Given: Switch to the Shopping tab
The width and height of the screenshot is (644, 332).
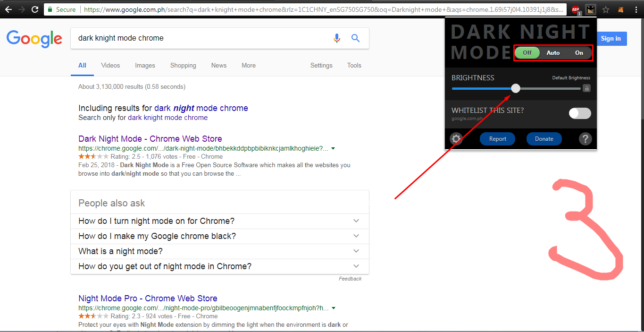Looking at the screenshot, I should pyautogui.click(x=183, y=66).
